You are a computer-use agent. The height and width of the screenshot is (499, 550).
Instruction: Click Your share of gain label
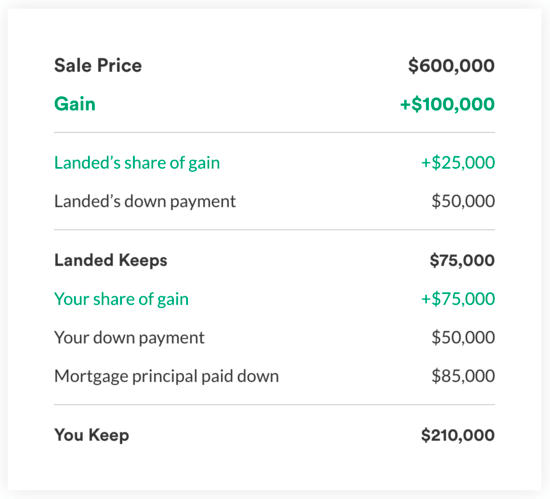tap(121, 299)
